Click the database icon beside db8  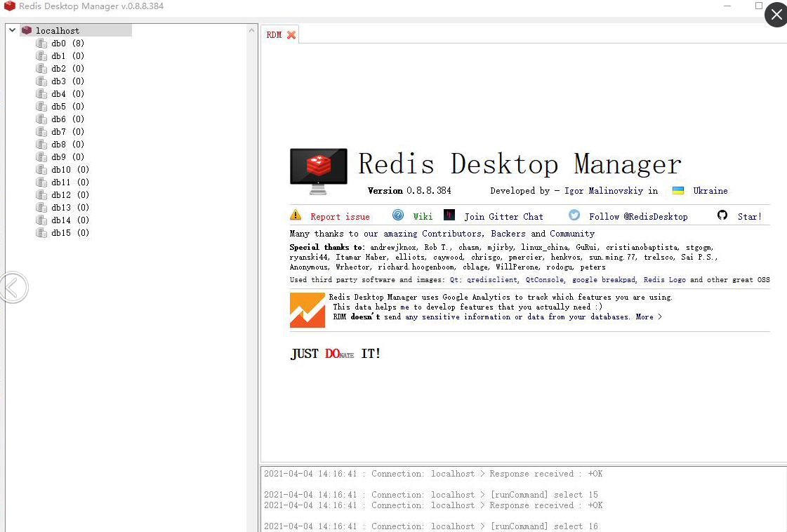coord(41,144)
